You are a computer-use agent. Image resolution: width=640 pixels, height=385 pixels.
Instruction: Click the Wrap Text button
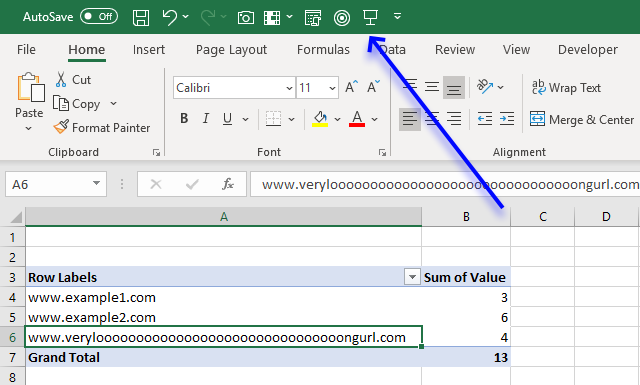(x=566, y=87)
